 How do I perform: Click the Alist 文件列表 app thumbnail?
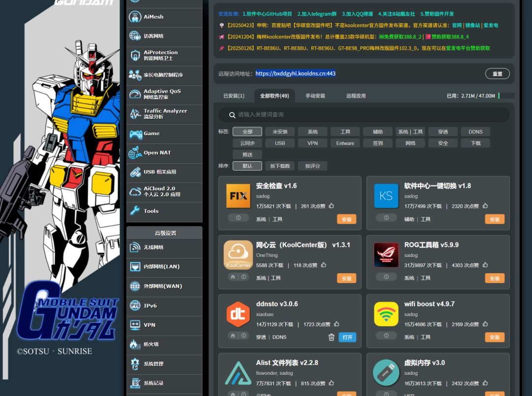[x=238, y=373]
